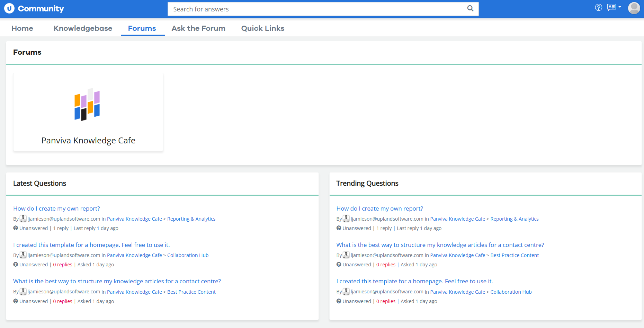The image size is (644, 328).
Task: Click the Upland Community logo icon
Action: (x=9, y=8)
